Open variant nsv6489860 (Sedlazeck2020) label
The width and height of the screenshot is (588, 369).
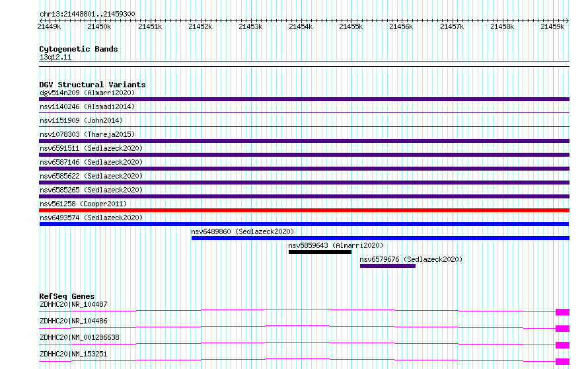242,231
